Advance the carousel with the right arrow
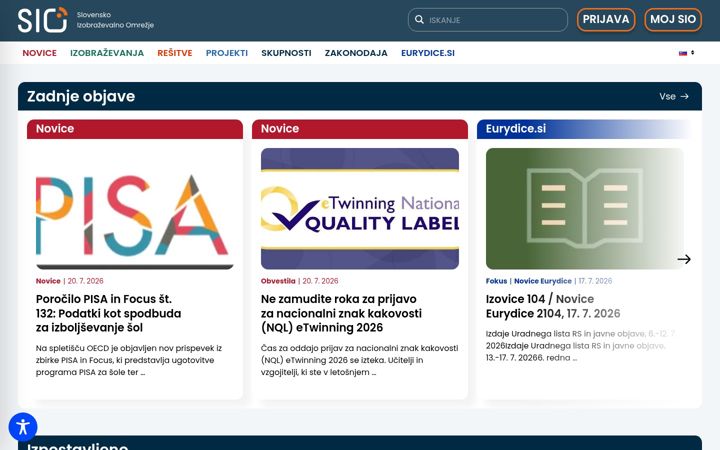The height and width of the screenshot is (450, 720). [x=684, y=259]
